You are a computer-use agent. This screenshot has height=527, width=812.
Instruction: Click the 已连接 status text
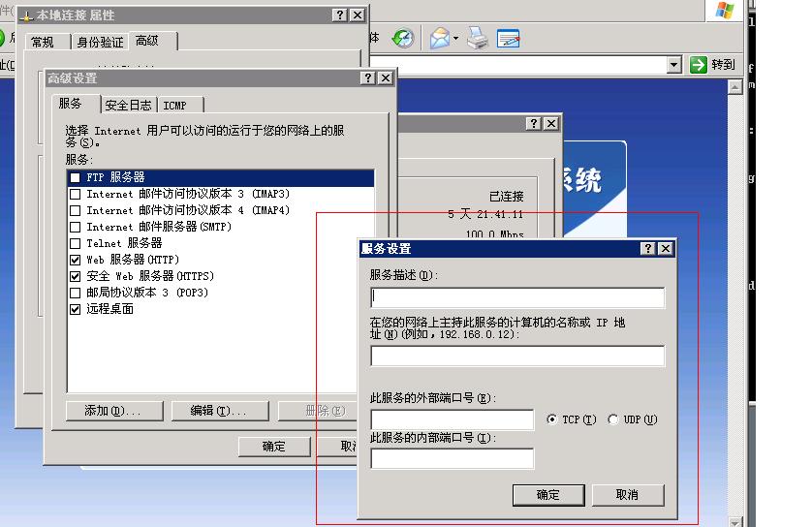[507, 197]
